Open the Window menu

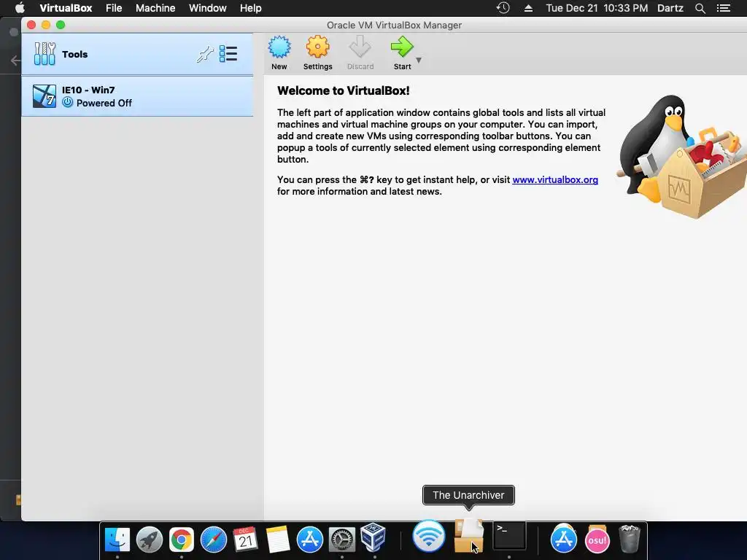coord(208,8)
